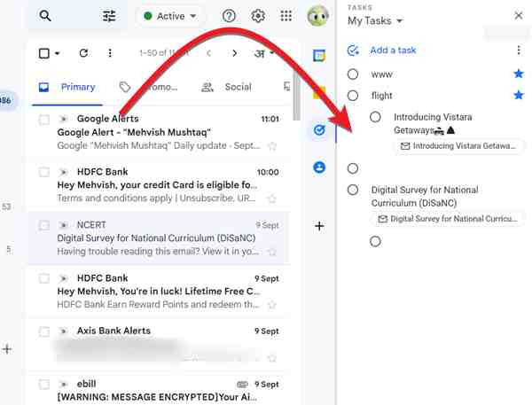The height and width of the screenshot is (405, 532).
Task: Click the Google account avatar
Action: click(317, 16)
